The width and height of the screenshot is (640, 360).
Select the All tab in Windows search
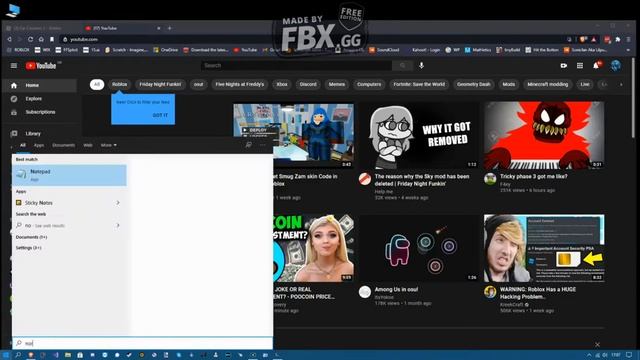[x=23, y=145]
